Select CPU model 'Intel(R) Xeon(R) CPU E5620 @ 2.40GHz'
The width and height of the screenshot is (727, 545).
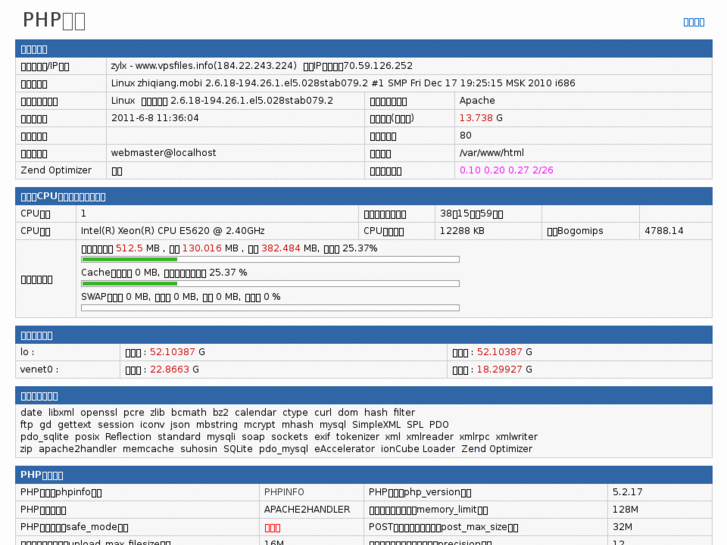tap(173, 231)
